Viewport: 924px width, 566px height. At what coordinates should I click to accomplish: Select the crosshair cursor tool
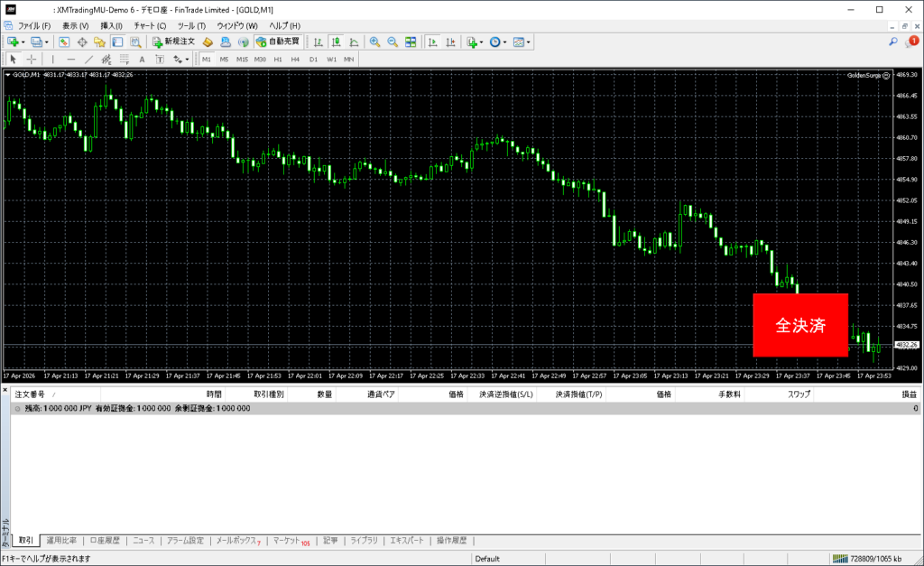click(31, 59)
